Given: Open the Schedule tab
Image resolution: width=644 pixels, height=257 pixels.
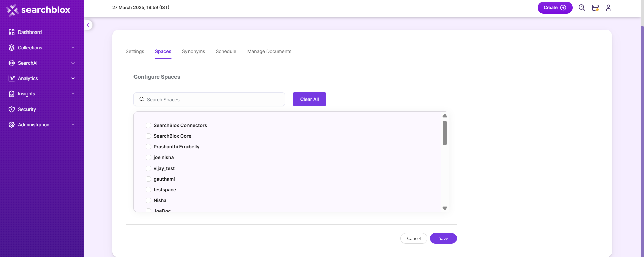Looking at the screenshot, I should tap(226, 51).
